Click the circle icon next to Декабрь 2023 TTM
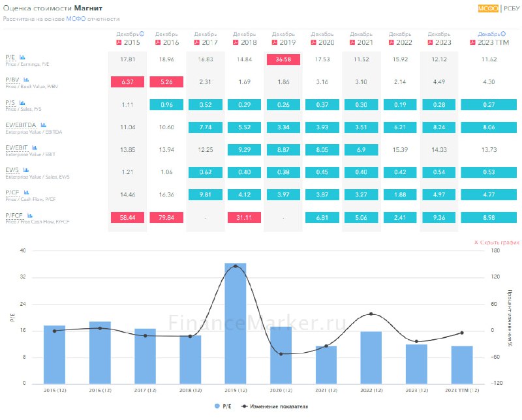Image resolution: width=522 pixels, height=420 pixels. click(503, 34)
